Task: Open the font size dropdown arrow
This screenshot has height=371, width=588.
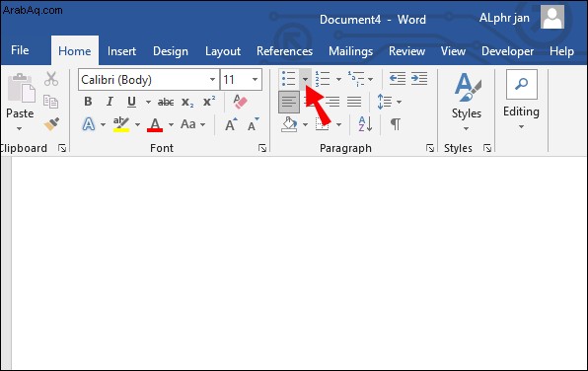Action: 255,80
